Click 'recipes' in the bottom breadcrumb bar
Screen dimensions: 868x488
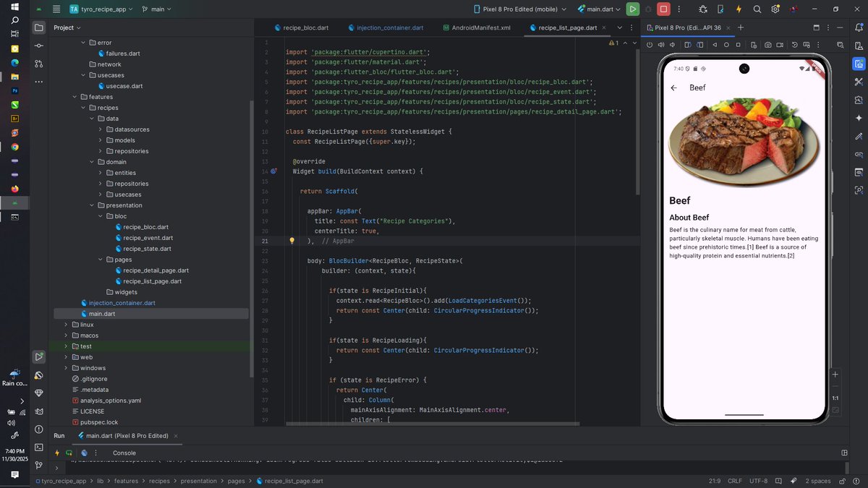pos(159,480)
